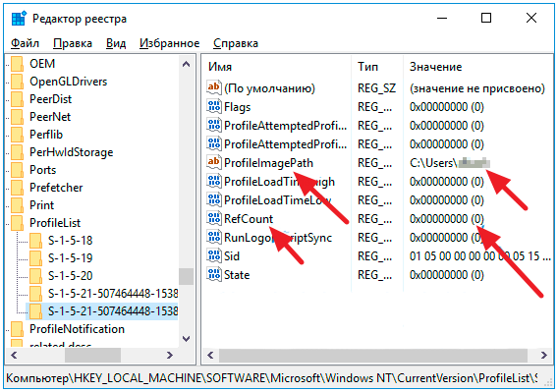The width and height of the screenshot is (558, 392).
Task: Click the tree pane scroll down arrow
Action: click(186, 339)
